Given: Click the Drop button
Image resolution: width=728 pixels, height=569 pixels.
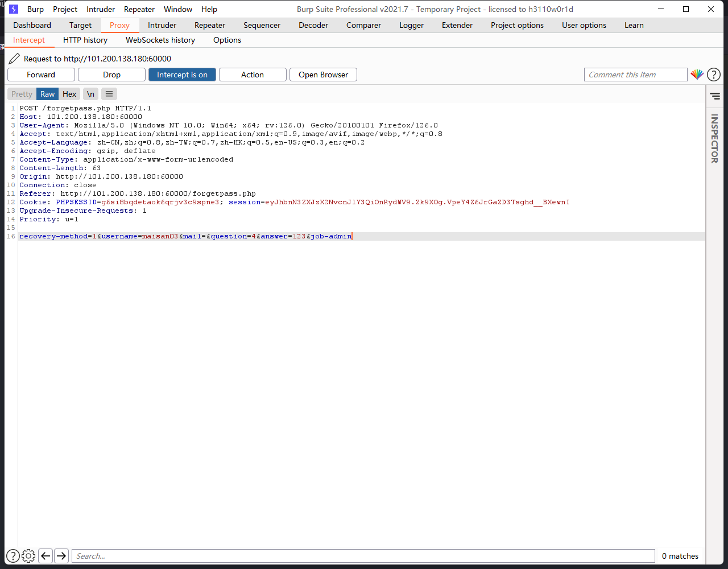Looking at the screenshot, I should (111, 75).
